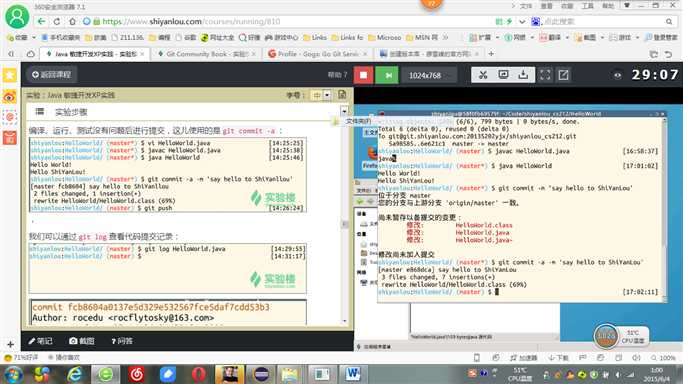Viewport: 683px width, 384px height.
Task: Click the 帮助 ? help link
Action: (x=338, y=75)
